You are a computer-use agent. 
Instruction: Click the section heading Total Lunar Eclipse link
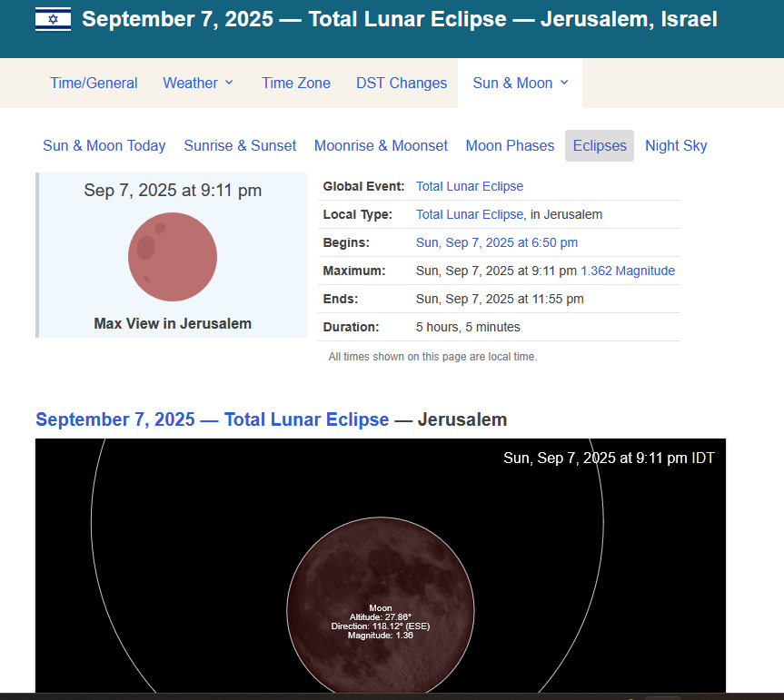click(212, 419)
